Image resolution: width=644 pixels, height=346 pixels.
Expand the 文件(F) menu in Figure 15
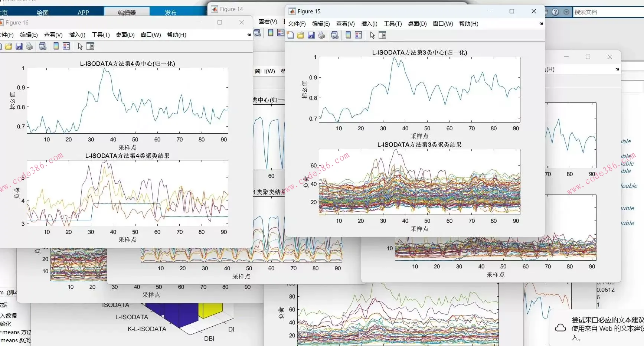(297, 24)
